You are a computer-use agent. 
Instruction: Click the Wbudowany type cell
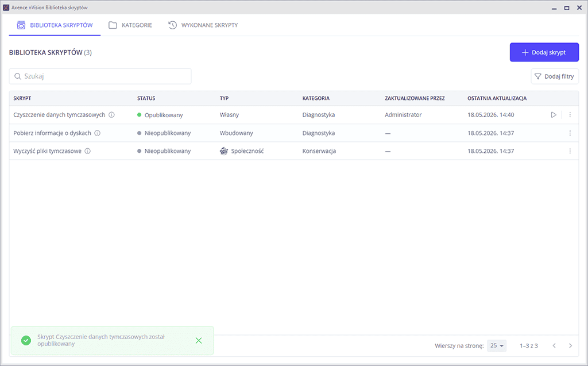tap(236, 133)
